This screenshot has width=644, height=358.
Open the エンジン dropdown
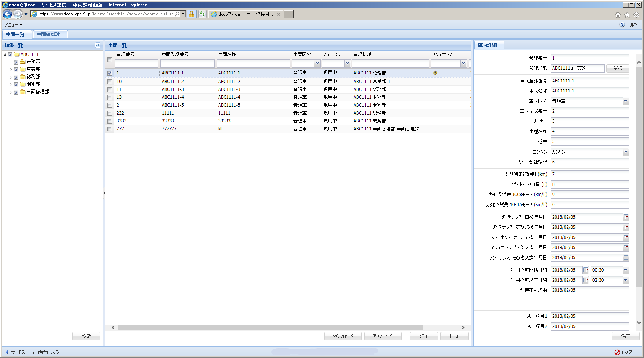tap(626, 152)
